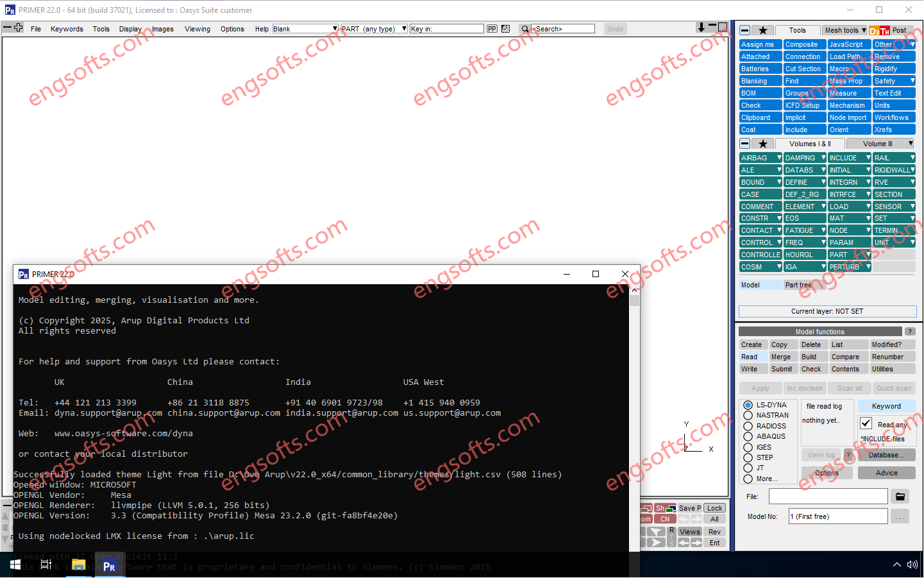Toggle the Read any *INCLUDE files checkbox
This screenshot has width=924, height=578.
(x=866, y=423)
